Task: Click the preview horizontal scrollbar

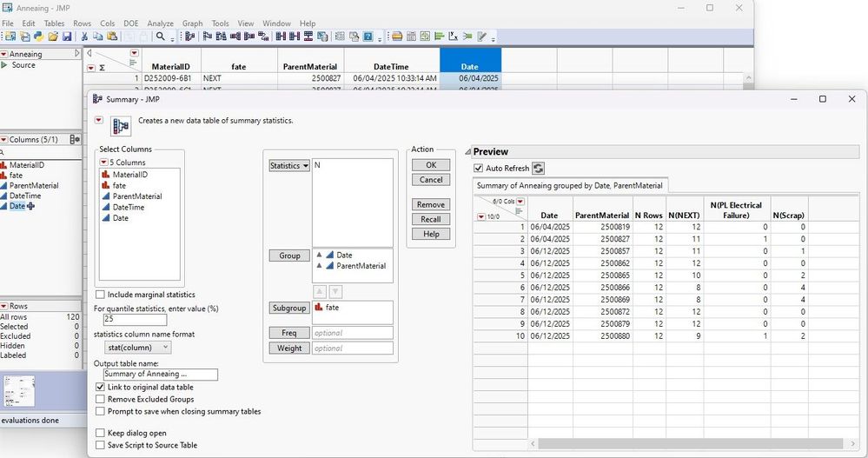Action: 690,443
